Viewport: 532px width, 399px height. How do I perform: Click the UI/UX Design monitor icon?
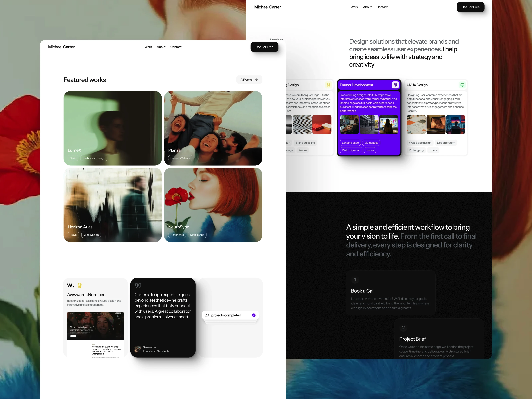pyautogui.click(x=462, y=85)
